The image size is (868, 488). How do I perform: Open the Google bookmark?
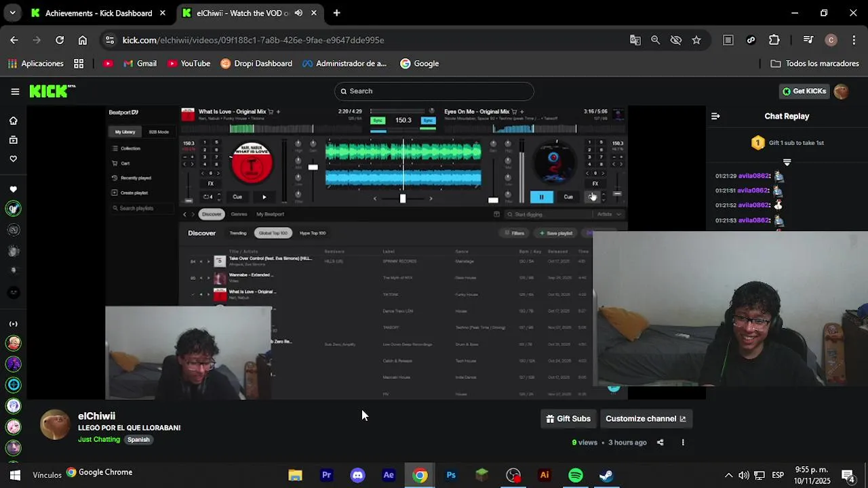pos(420,64)
